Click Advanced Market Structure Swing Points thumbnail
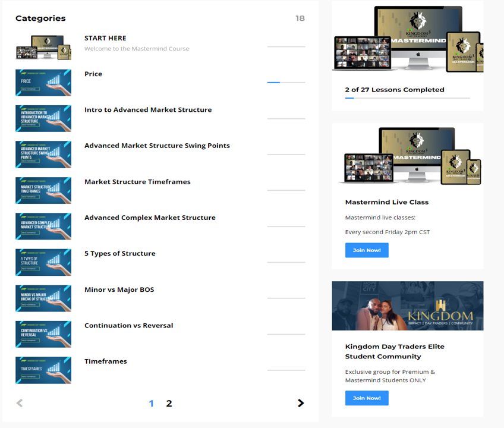 (43, 155)
